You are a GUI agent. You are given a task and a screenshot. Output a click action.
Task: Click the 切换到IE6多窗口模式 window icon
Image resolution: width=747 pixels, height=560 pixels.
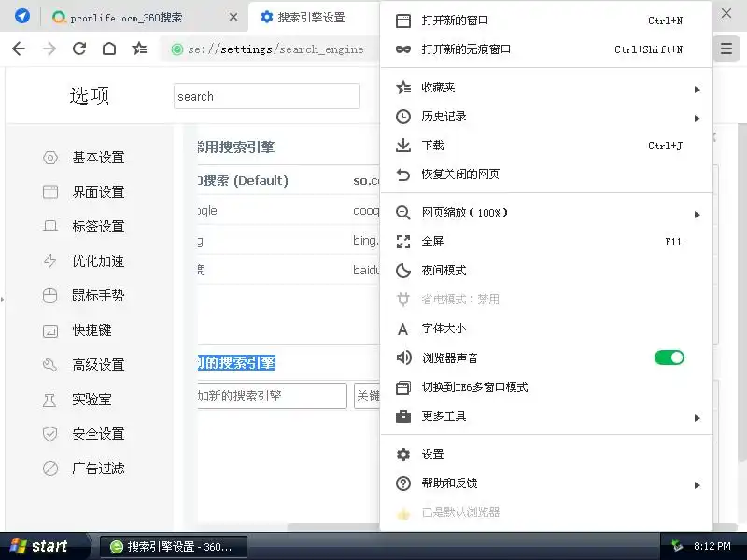pyautogui.click(x=403, y=387)
